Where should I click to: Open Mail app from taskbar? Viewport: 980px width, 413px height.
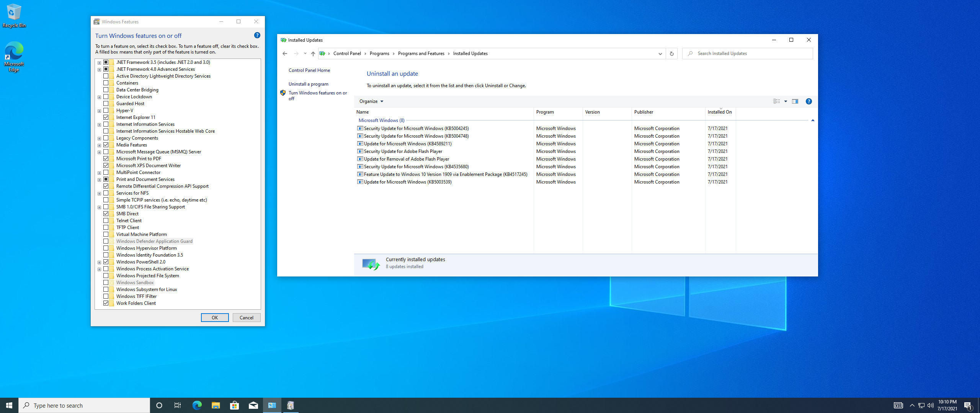(x=253, y=405)
